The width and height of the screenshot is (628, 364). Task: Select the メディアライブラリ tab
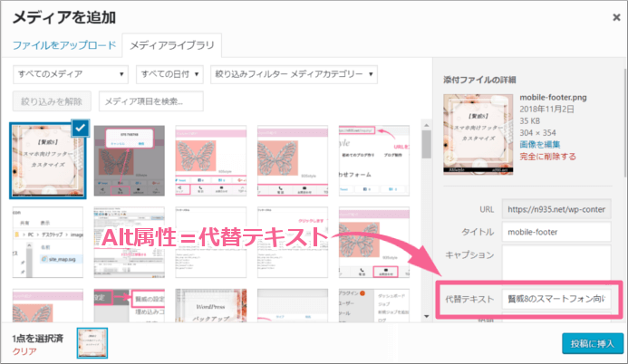click(x=172, y=45)
